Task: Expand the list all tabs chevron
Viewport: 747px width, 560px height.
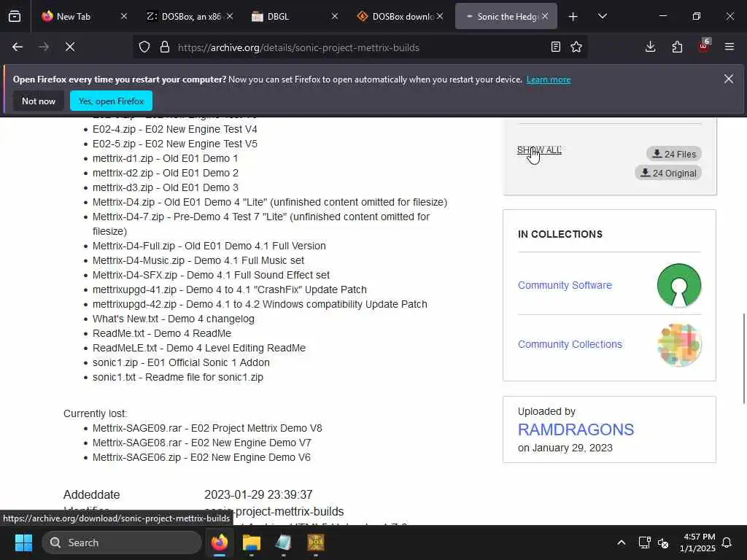Action: pyautogui.click(x=603, y=17)
